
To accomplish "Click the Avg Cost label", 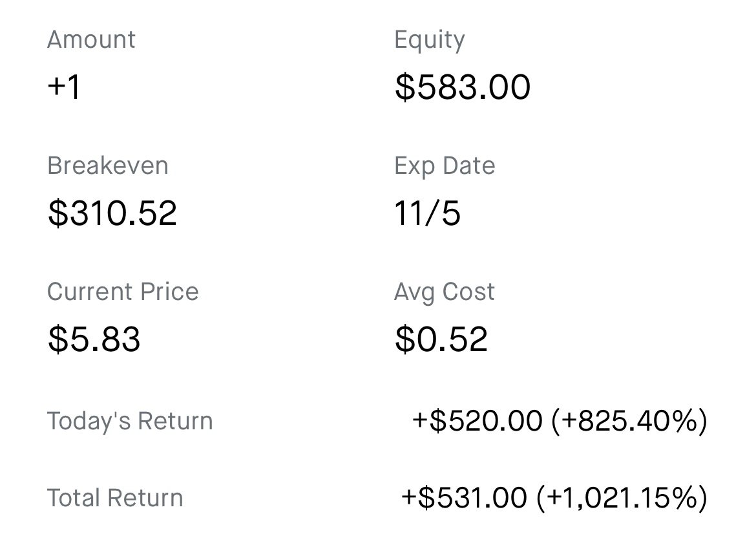I will [445, 292].
